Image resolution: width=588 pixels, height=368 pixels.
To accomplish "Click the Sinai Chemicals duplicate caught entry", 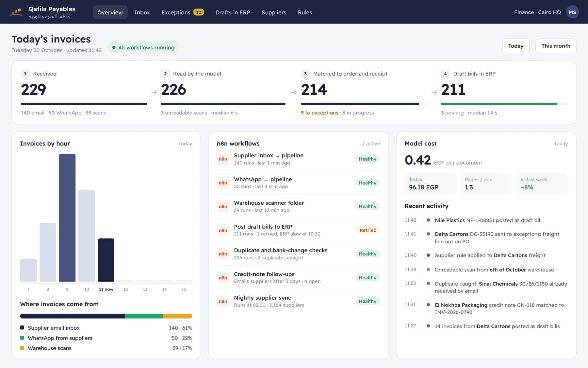I will pos(486,287).
